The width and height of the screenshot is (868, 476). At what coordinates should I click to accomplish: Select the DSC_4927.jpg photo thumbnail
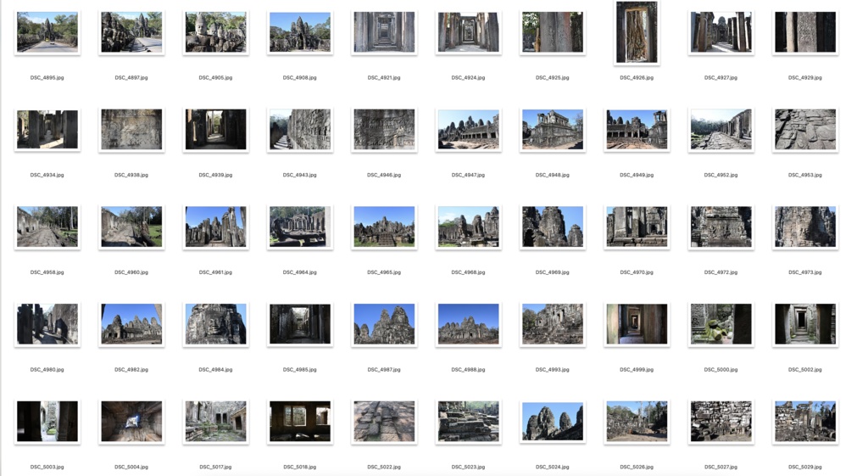[x=721, y=32]
